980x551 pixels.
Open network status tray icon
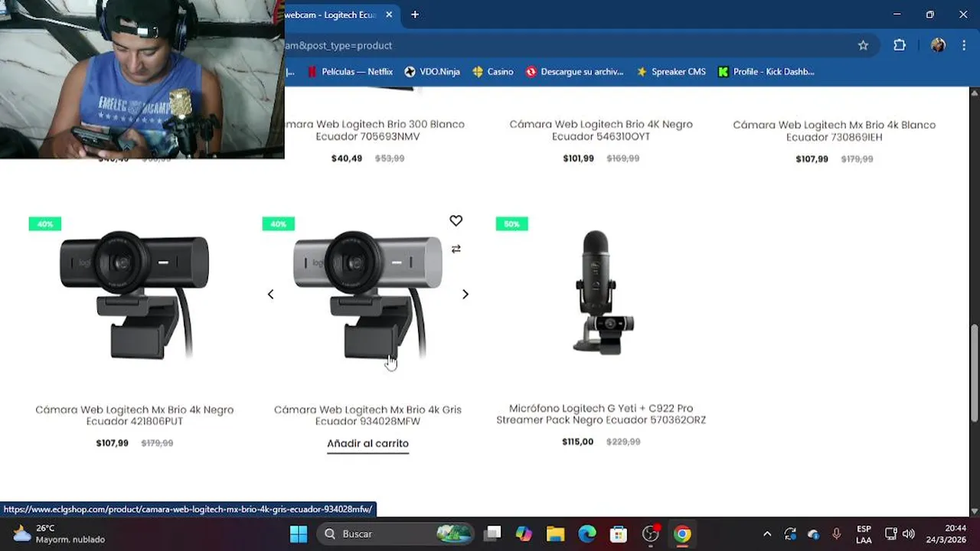click(x=891, y=534)
